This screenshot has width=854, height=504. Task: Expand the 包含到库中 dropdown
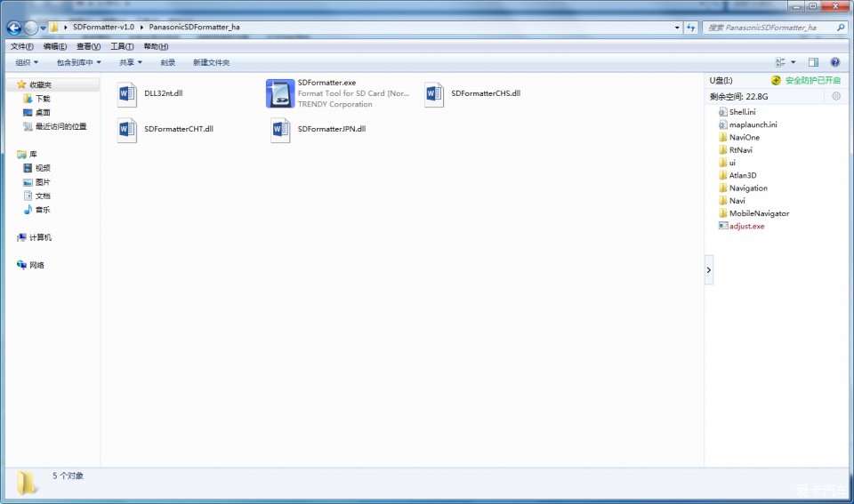pyautogui.click(x=78, y=62)
